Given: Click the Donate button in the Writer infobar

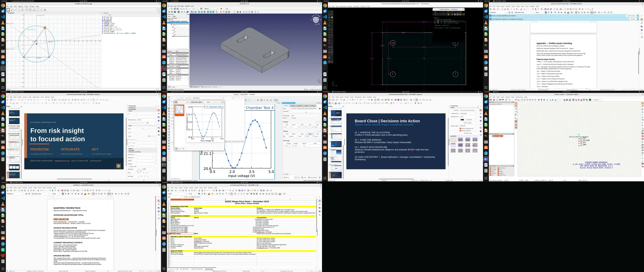Looking at the screenshot, I should click(x=633, y=19).
